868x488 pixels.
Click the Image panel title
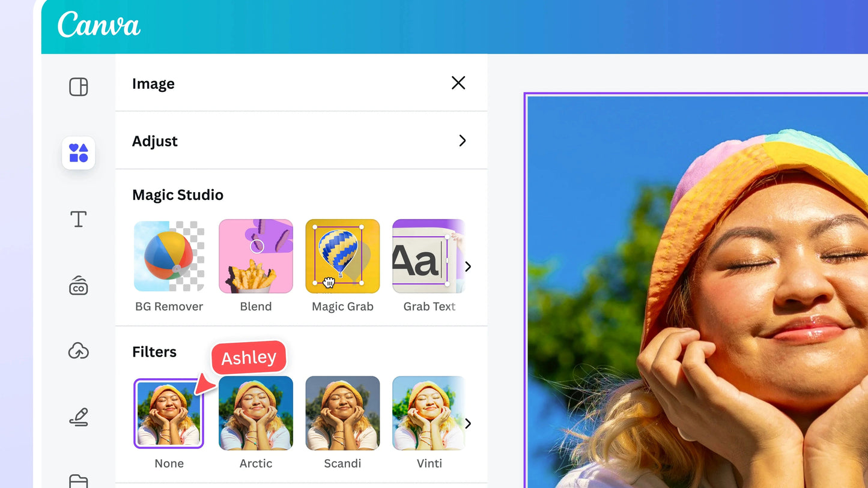[153, 84]
